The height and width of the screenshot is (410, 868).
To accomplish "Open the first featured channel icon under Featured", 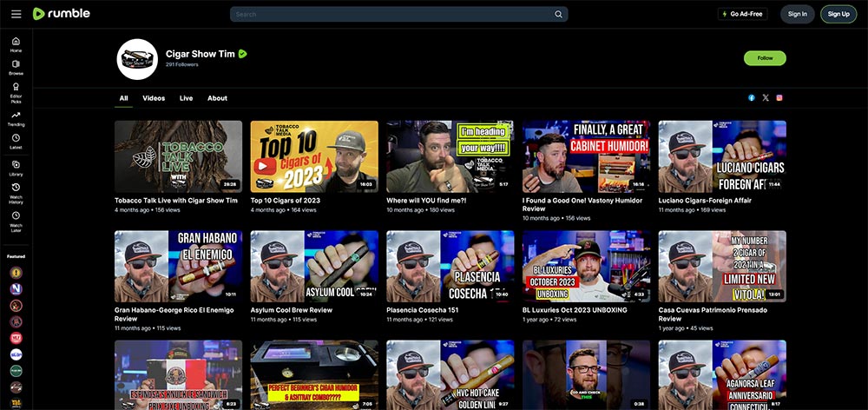I will pyautogui.click(x=16, y=273).
